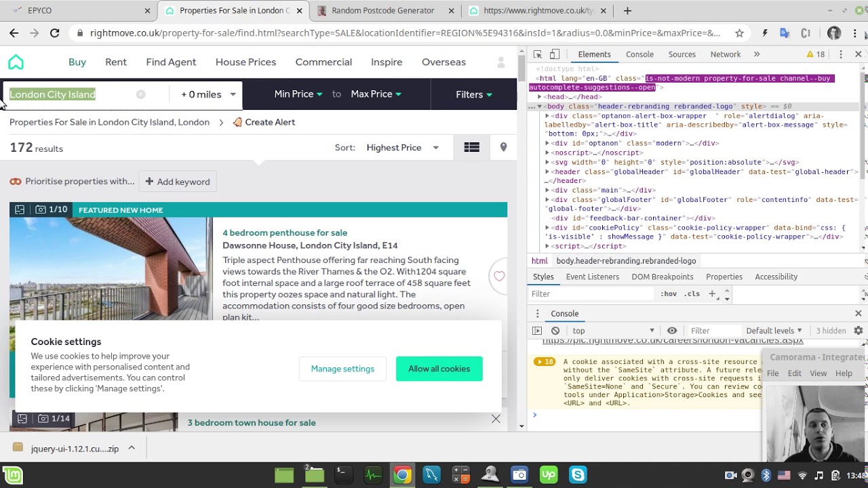Viewport: 868px width, 488px height.
Task: Save the Dawsonne House penthouse with heart
Action: click(x=499, y=276)
